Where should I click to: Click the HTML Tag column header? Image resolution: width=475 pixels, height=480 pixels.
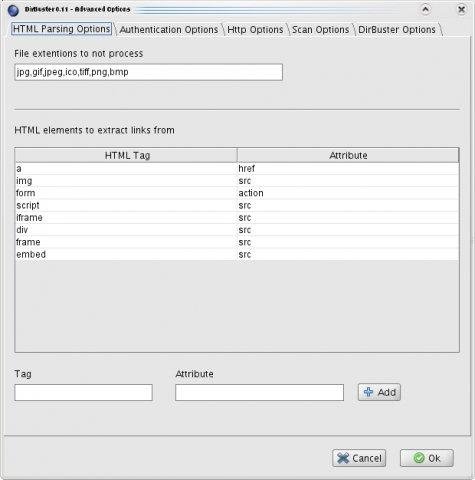pyautogui.click(x=126, y=155)
